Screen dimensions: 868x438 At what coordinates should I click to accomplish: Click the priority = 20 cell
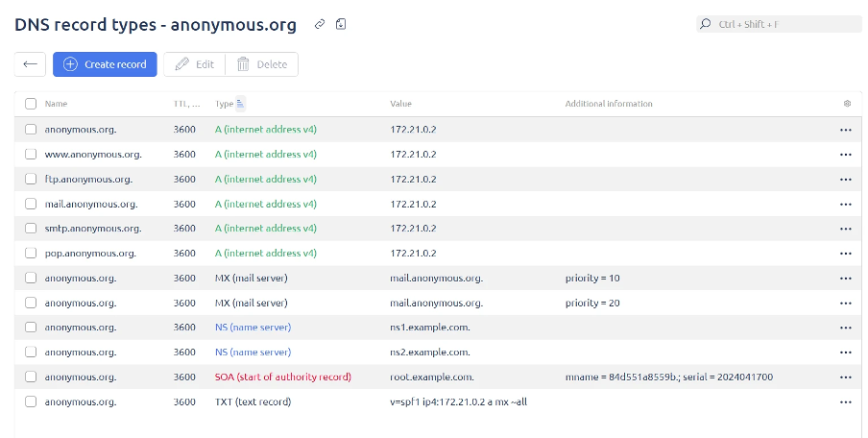[x=592, y=303]
